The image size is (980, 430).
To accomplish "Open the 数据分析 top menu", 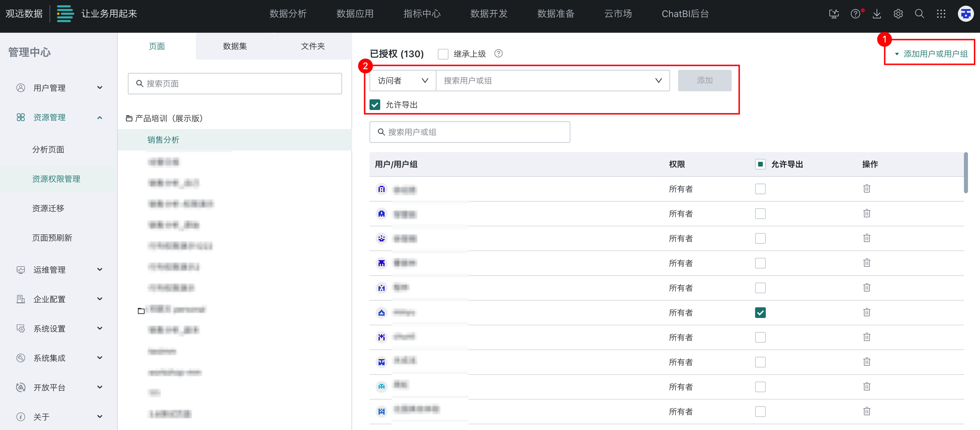I will point(288,14).
